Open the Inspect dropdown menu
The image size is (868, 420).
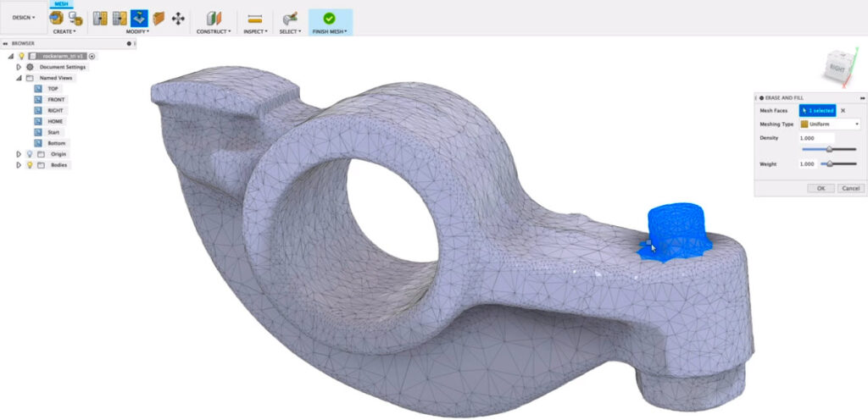point(255,31)
